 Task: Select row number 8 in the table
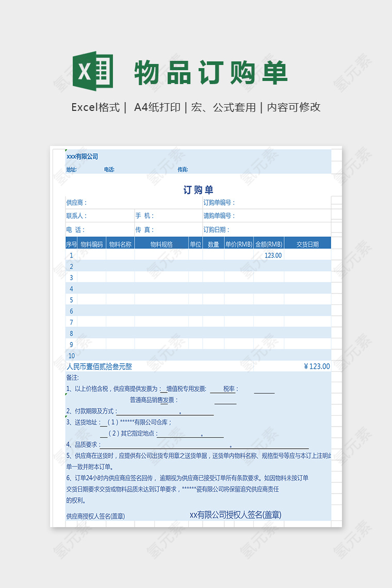(71, 333)
